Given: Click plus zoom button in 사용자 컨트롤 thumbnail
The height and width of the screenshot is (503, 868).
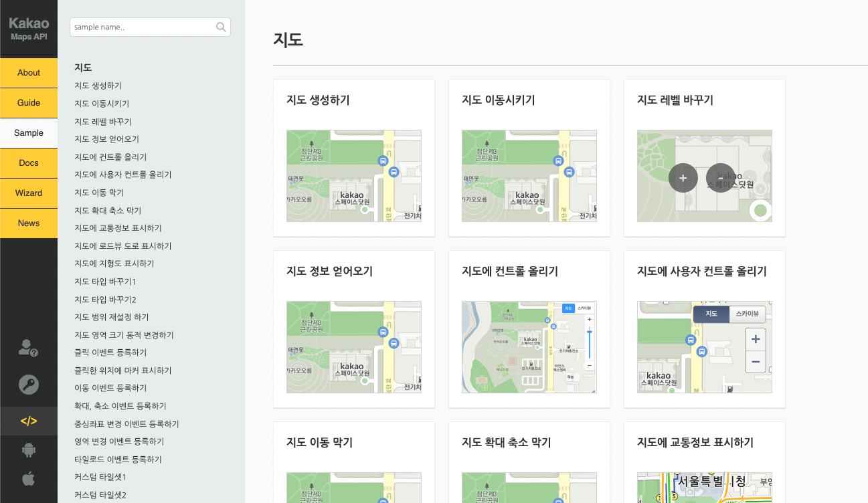Looking at the screenshot, I should click(756, 339).
